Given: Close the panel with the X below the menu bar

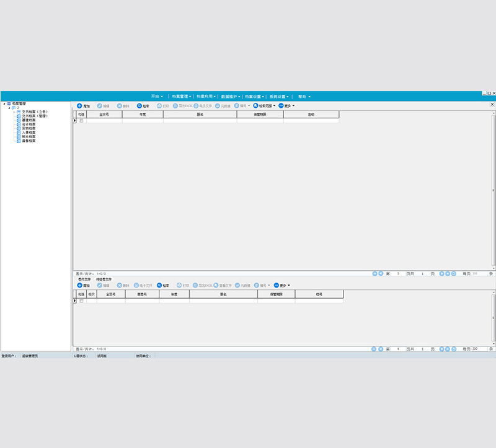Looking at the screenshot, I should click(x=492, y=105).
